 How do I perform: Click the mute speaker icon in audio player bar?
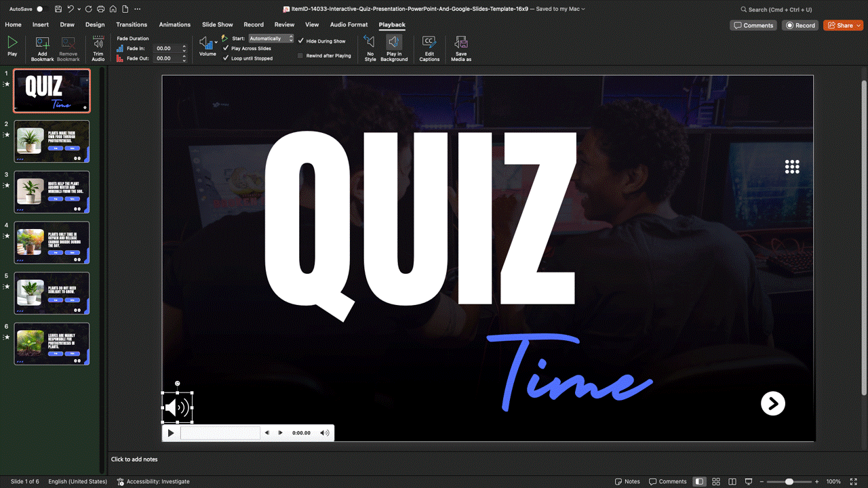click(x=325, y=433)
